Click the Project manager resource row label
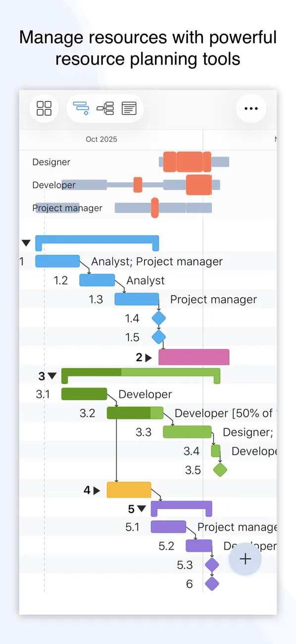The image size is (296, 644). point(67,208)
